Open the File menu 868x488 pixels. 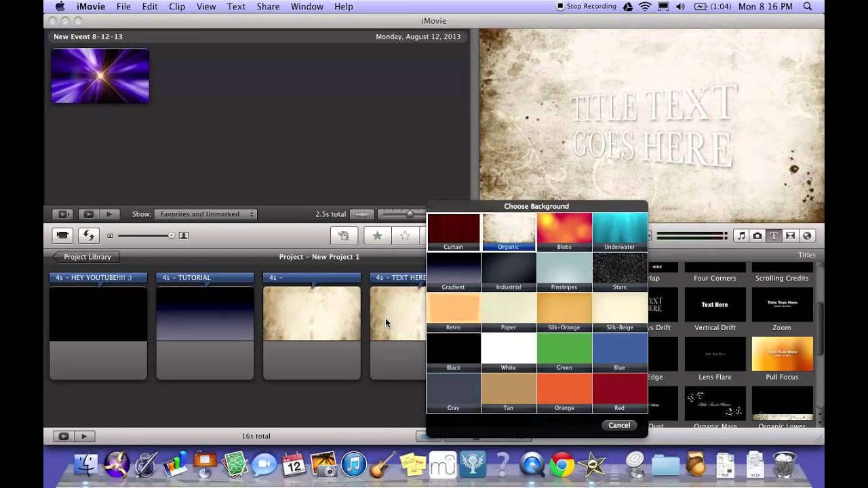coord(123,6)
